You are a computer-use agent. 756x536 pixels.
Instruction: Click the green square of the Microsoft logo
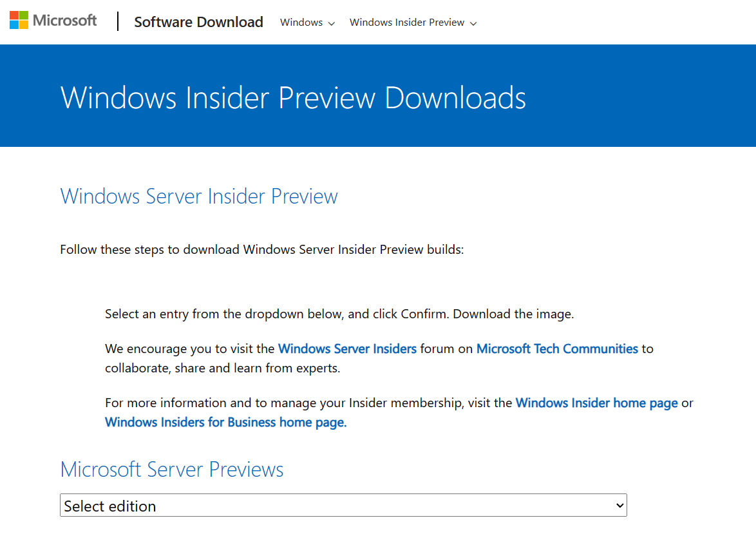[24, 15]
